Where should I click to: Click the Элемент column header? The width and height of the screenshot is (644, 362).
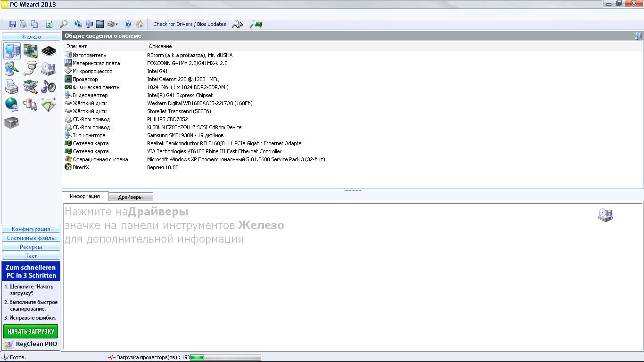(104, 46)
